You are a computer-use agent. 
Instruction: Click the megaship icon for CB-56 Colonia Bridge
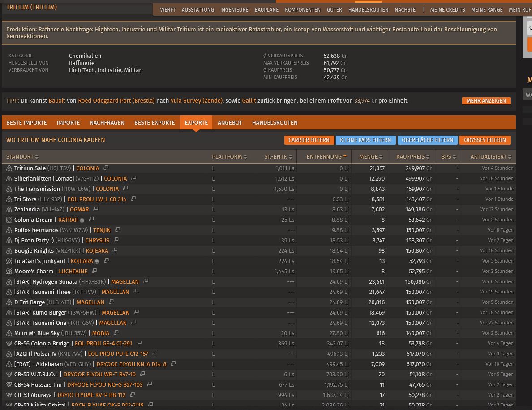coord(9,344)
